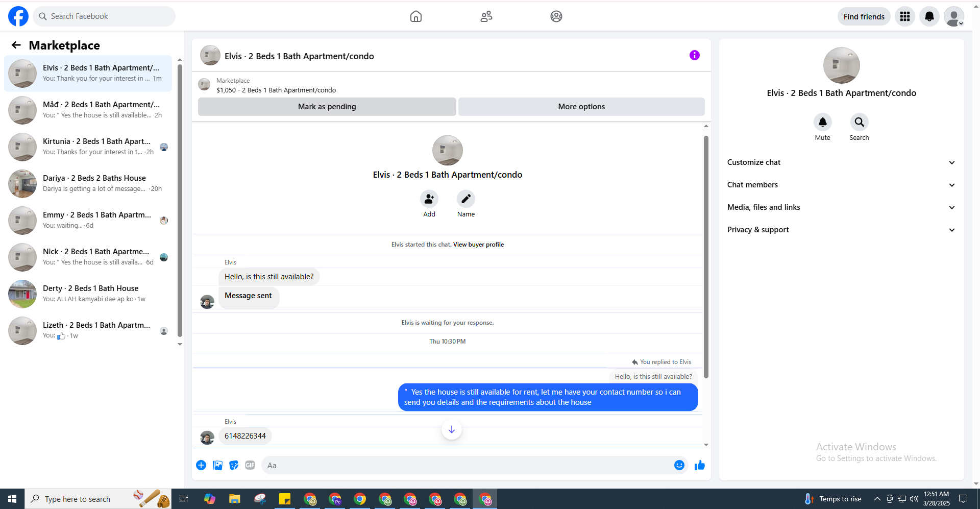Open the $1,050 listing details link
This screenshot has width=980, height=509.
click(276, 90)
